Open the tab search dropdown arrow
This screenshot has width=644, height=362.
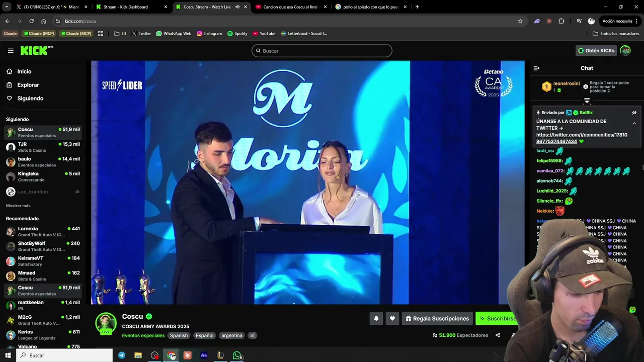coord(6,7)
